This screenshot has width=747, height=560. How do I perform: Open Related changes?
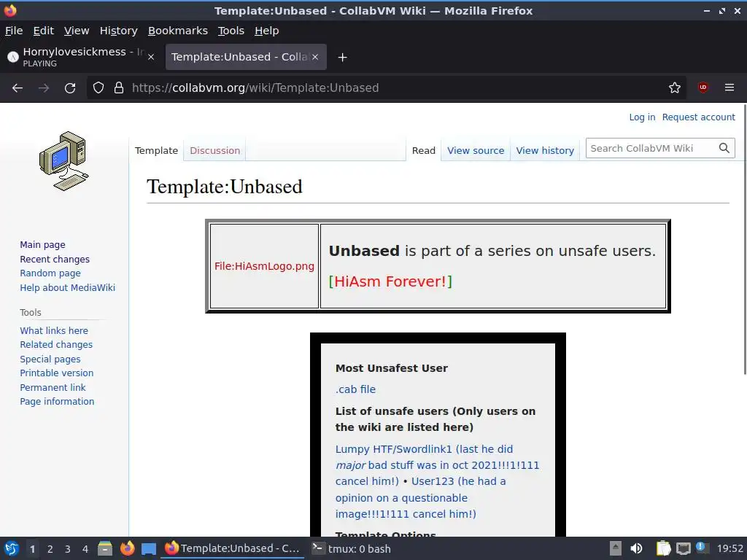click(56, 344)
